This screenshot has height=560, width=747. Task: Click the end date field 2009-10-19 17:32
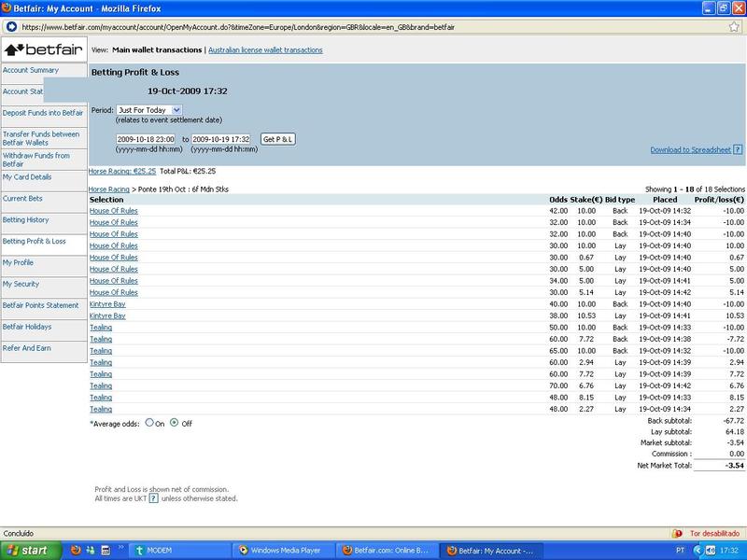click(x=221, y=139)
